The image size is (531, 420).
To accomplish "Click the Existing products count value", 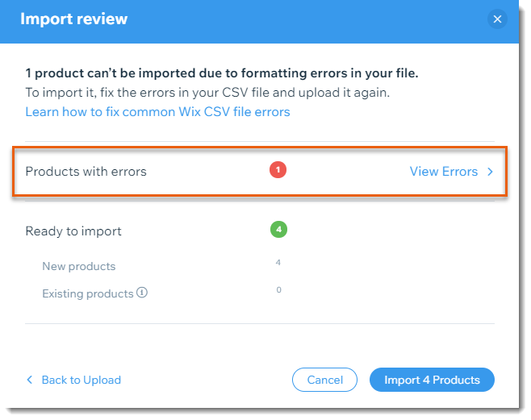I will (x=278, y=290).
